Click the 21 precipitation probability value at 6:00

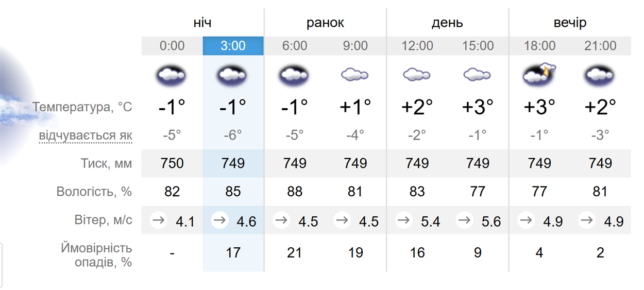(x=294, y=253)
